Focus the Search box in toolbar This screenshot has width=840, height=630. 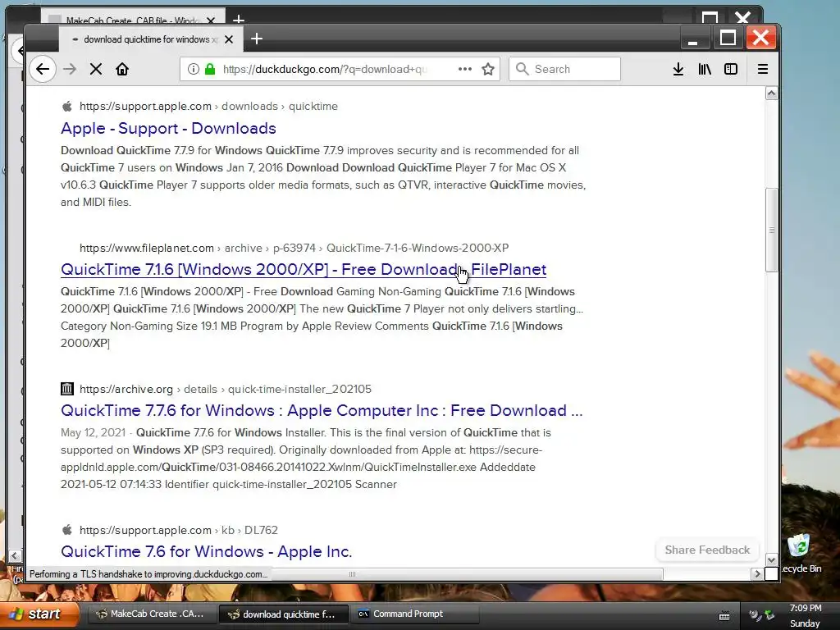pos(564,69)
